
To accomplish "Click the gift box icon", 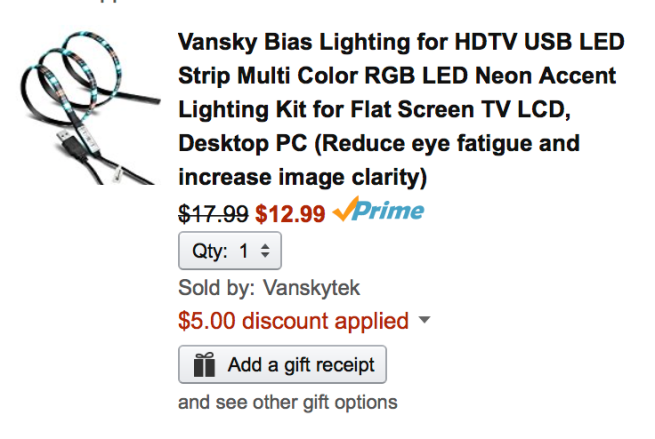I will [204, 365].
